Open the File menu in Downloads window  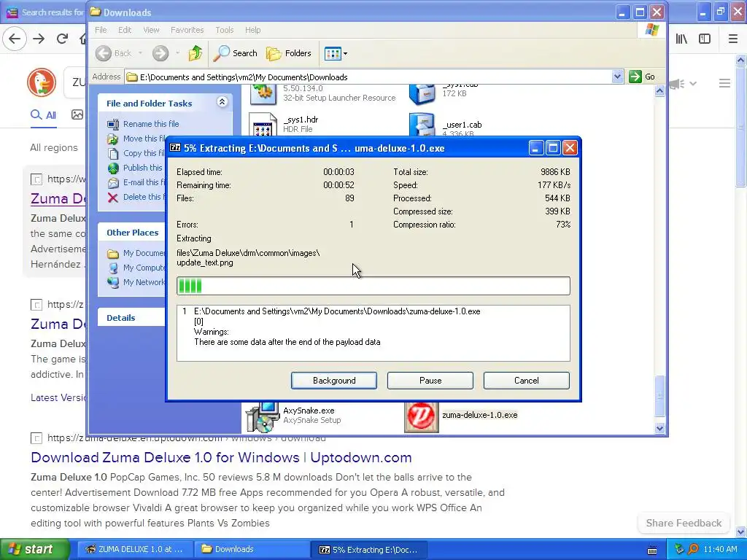101,30
